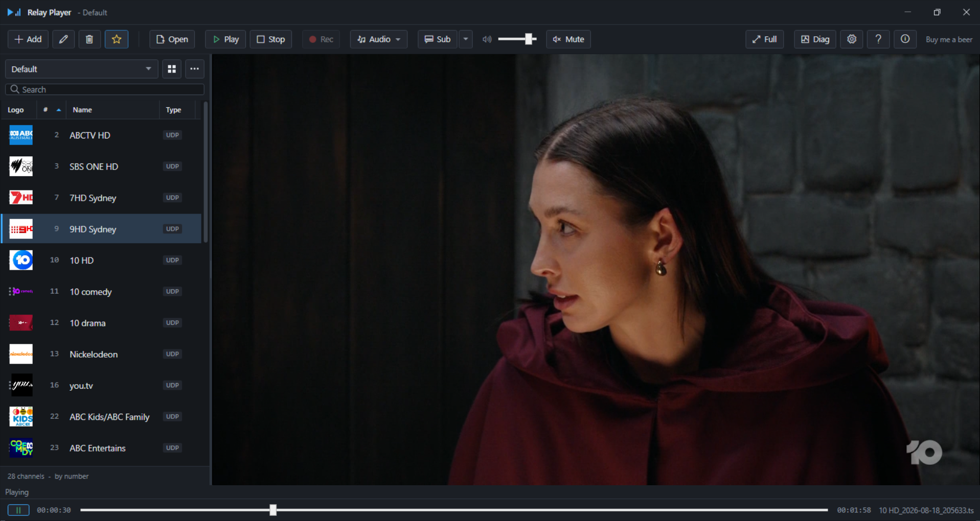
Task: Select ABC Entertains channel logo
Action: point(21,448)
